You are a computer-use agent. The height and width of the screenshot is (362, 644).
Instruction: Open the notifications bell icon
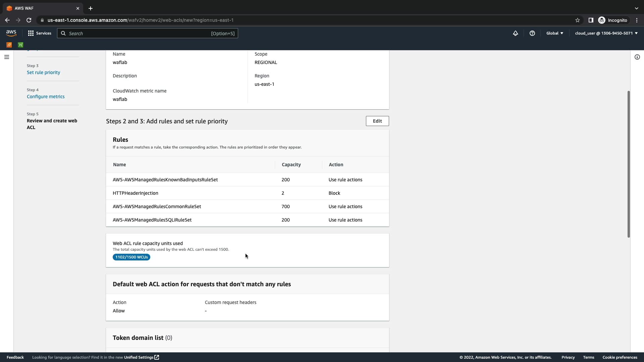[516, 33]
